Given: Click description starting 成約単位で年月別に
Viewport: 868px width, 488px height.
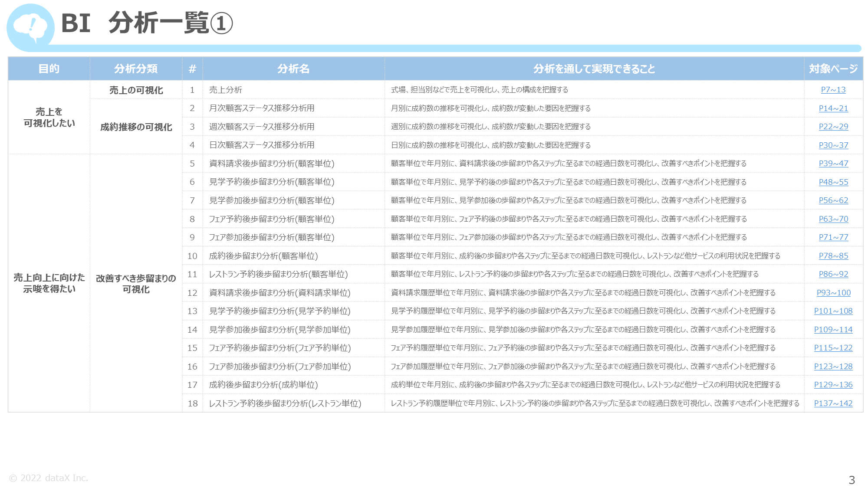Looking at the screenshot, I should tap(585, 385).
